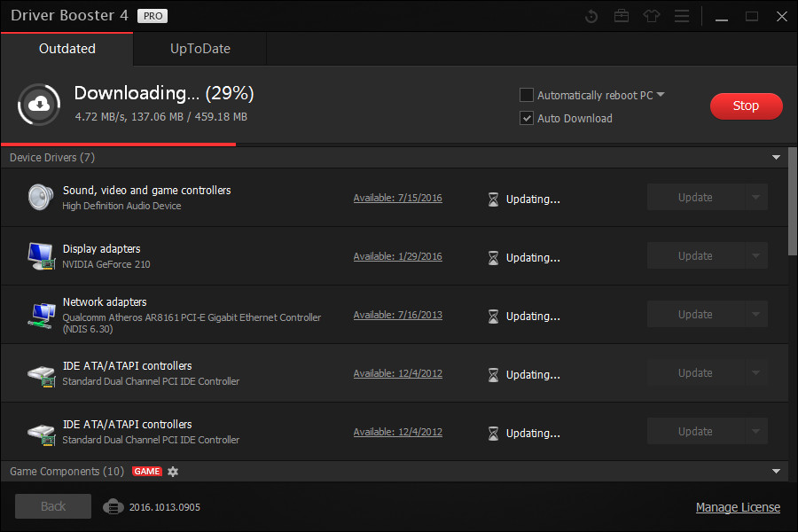Click the High Definition Audio Device speaker icon

click(41, 197)
